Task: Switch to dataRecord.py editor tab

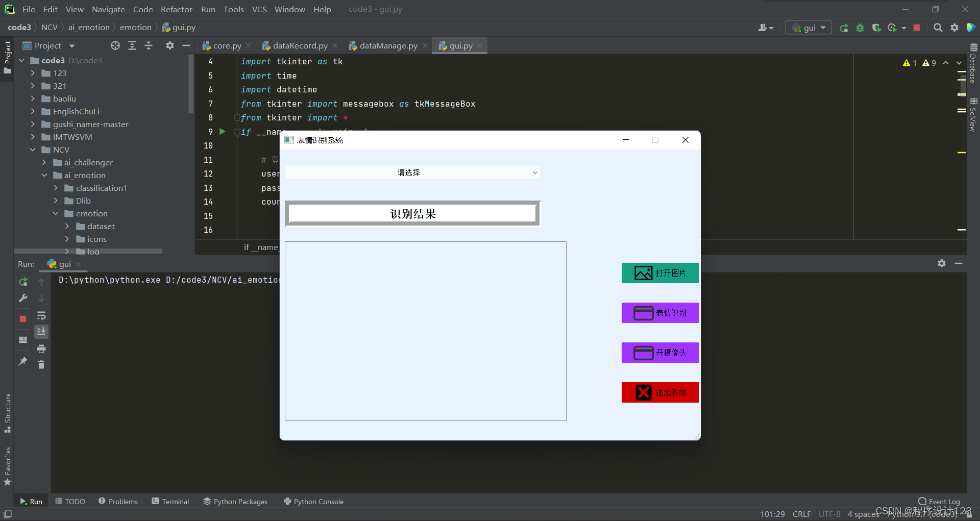Action: pos(300,45)
